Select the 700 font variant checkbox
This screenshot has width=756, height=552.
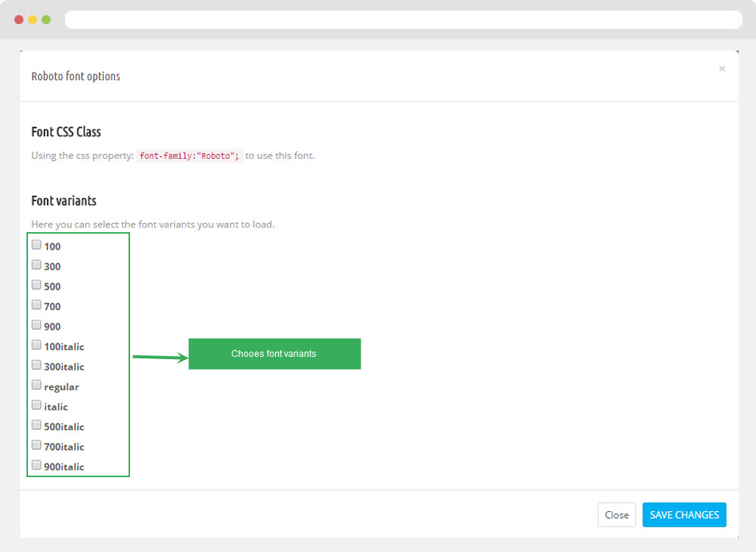click(36, 305)
